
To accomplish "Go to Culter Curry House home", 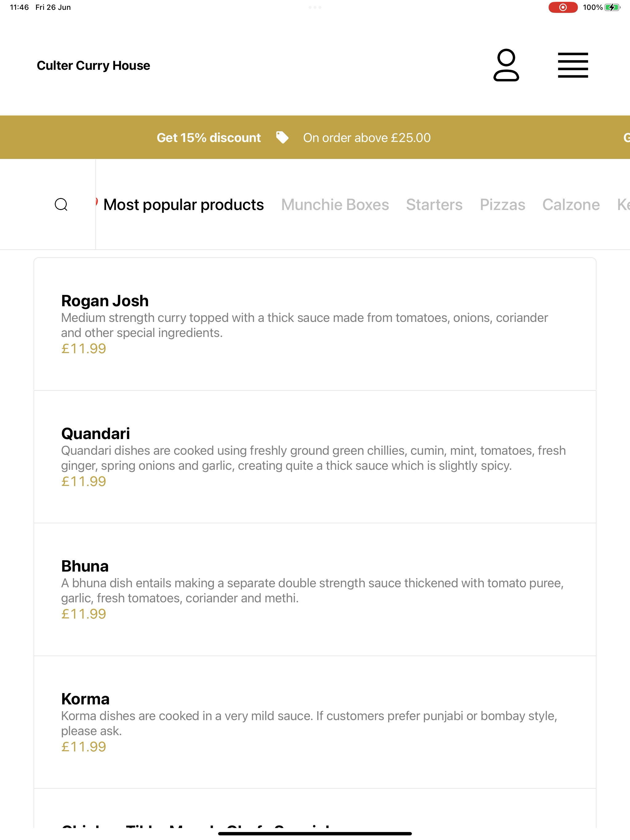I will pyautogui.click(x=94, y=65).
